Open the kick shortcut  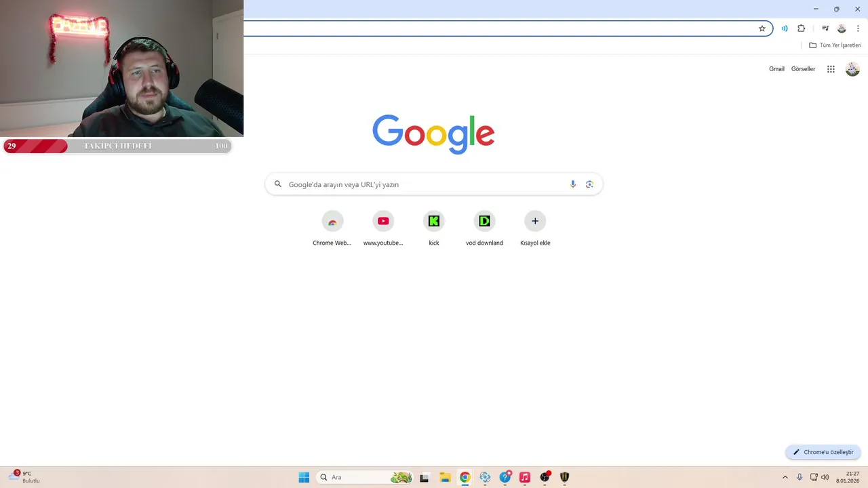pos(434,228)
